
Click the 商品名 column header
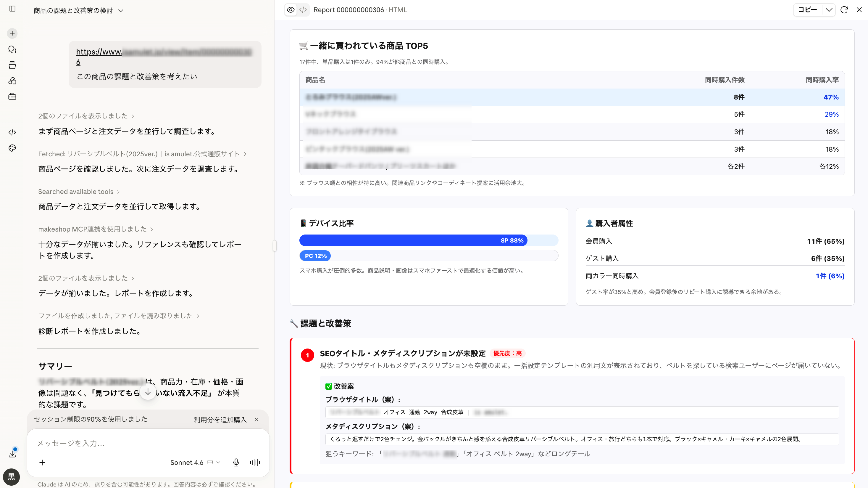[315, 80]
